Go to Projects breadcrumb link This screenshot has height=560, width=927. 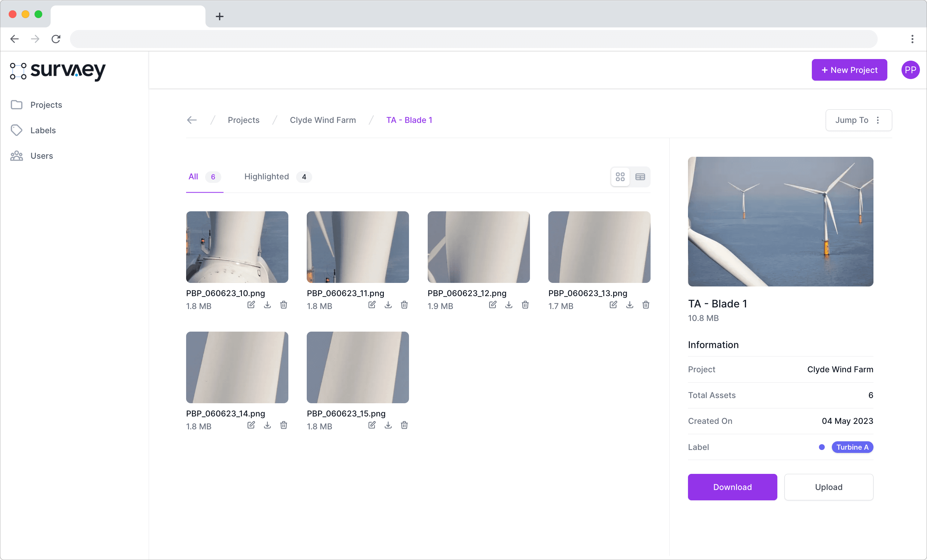click(x=244, y=120)
